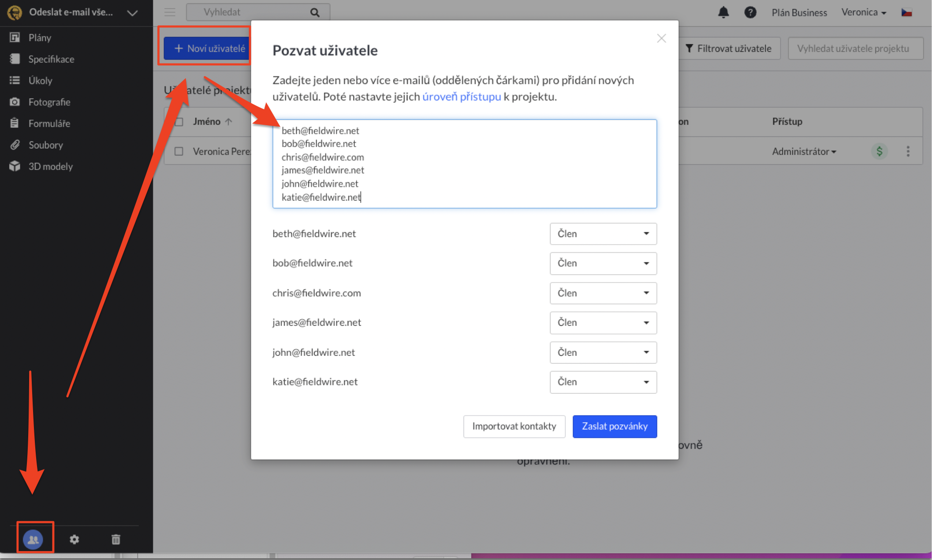Open project settings gear icon
Viewport: 932px width, 560px height.
pos(74,539)
